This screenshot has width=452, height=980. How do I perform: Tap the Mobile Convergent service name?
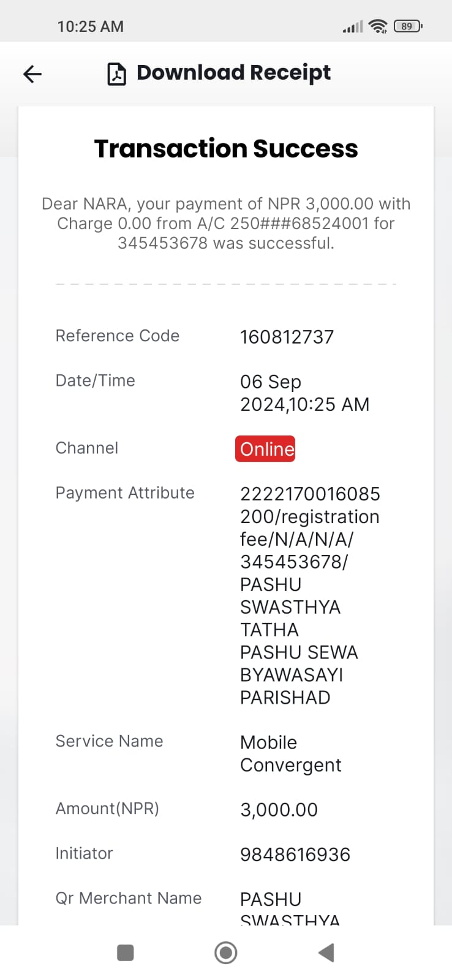pos(291,753)
